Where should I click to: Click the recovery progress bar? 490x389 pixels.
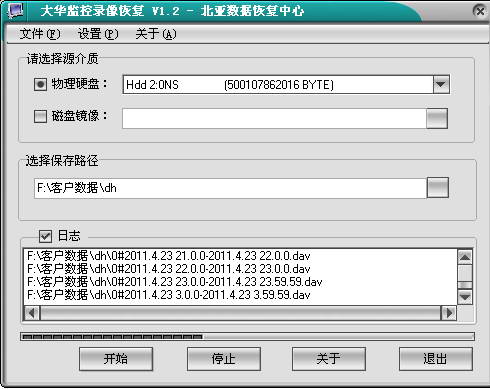(247, 337)
